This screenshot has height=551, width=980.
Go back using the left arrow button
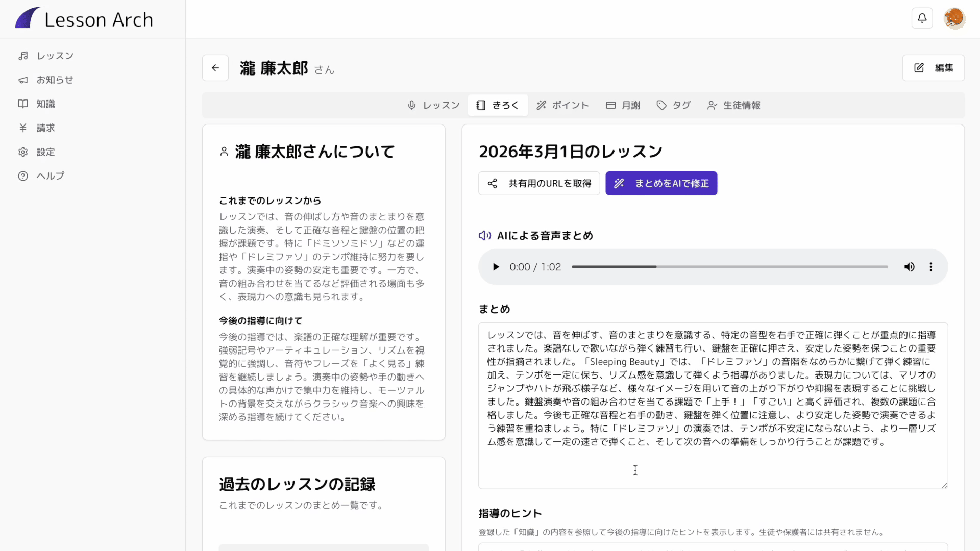click(215, 68)
